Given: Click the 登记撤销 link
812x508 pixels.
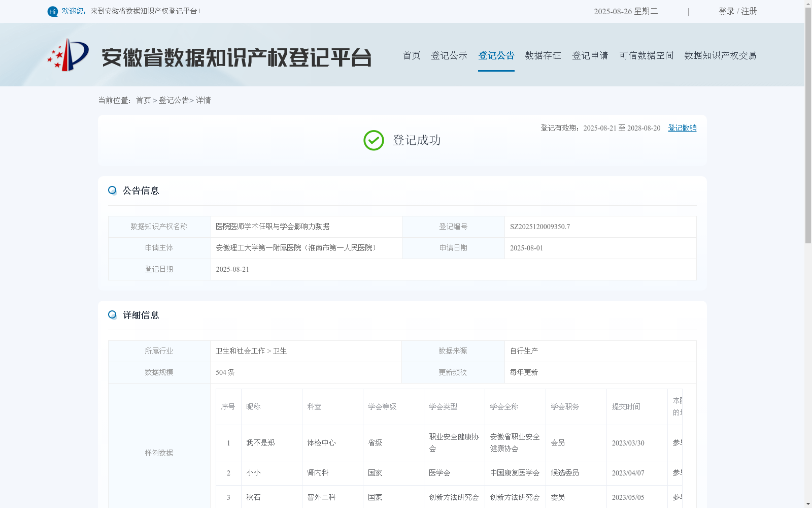Looking at the screenshot, I should (x=682, y=128).
